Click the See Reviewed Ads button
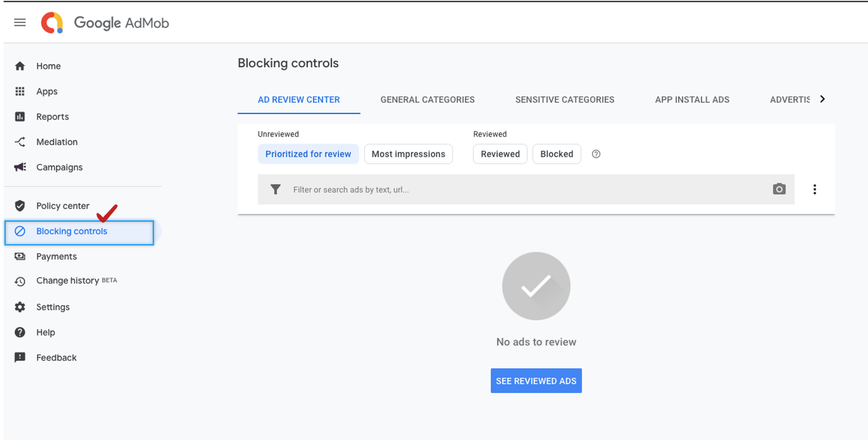868x440 pixels. pyautogui.click(x=536, y=381)
